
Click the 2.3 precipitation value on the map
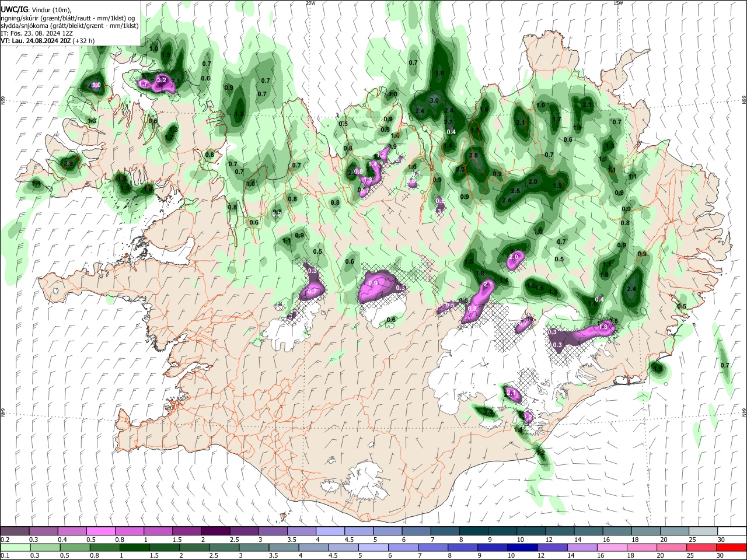460,169
